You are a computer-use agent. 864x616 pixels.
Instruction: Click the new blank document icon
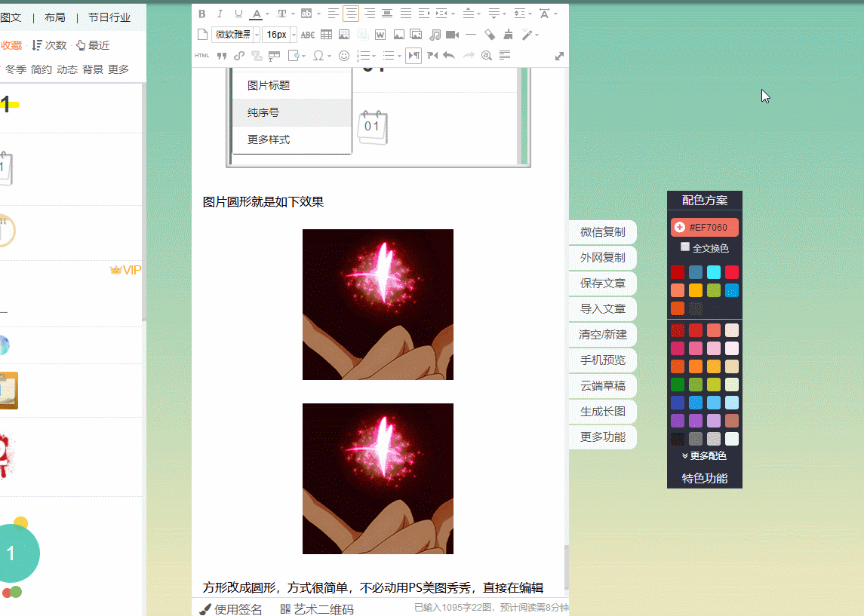pos(203,35)
